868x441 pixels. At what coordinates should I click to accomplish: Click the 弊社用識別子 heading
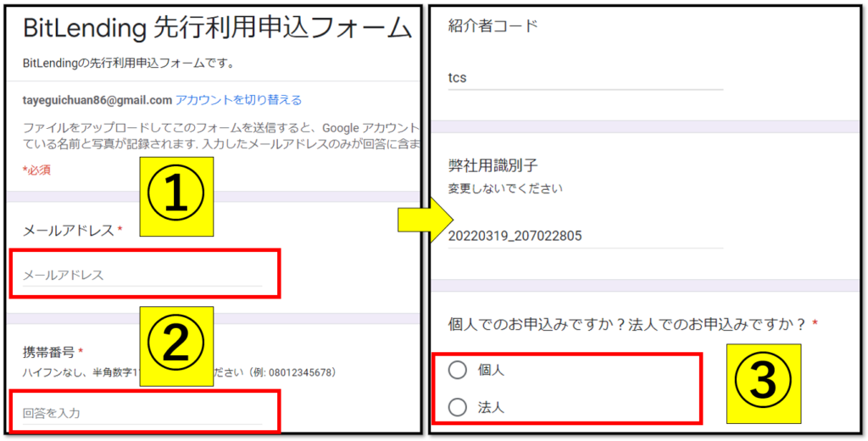[492, 165]
